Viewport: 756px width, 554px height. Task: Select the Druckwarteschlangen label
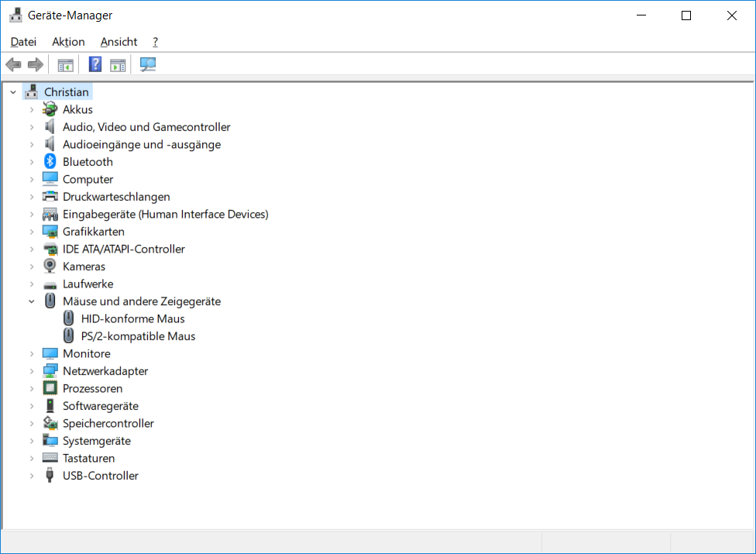point(116,197)
